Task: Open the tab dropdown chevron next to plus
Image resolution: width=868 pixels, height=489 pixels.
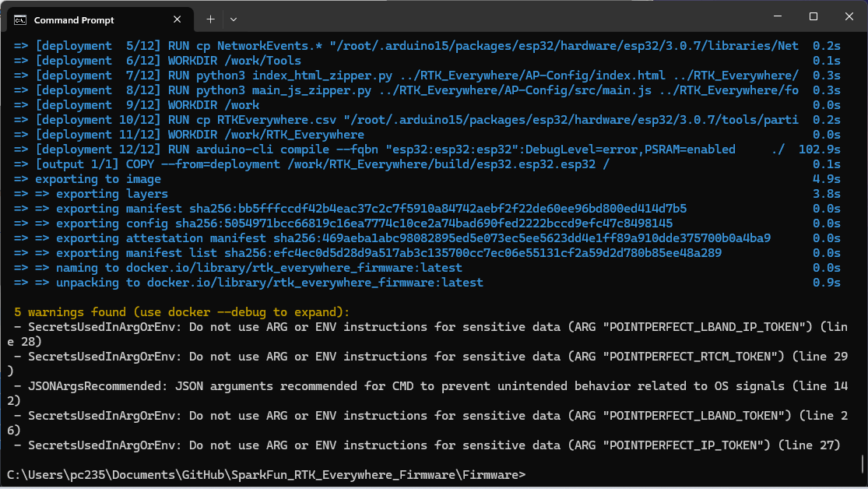Action: [x=234, y=19]
